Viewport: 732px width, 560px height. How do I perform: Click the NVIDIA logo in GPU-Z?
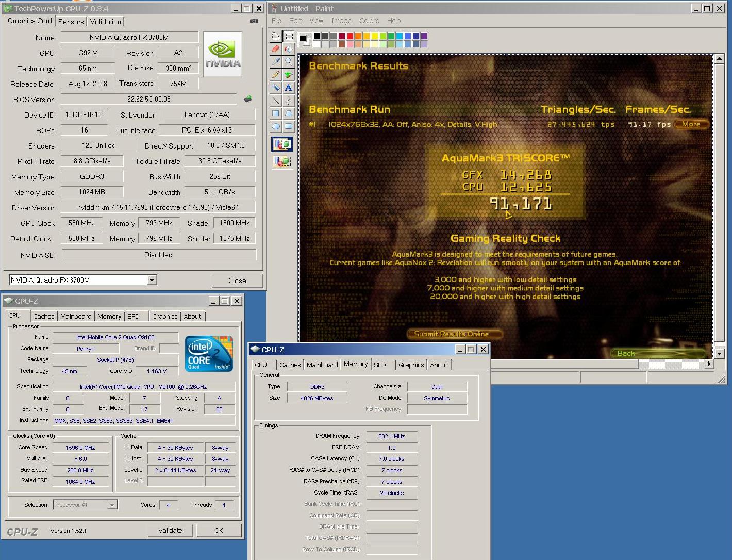(x=223, y=54)
